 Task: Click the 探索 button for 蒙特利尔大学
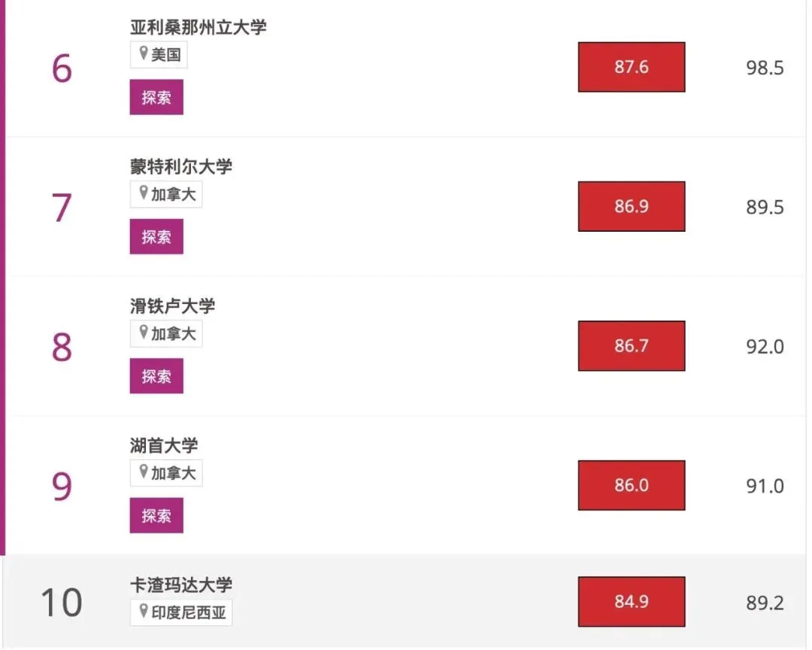156,236
